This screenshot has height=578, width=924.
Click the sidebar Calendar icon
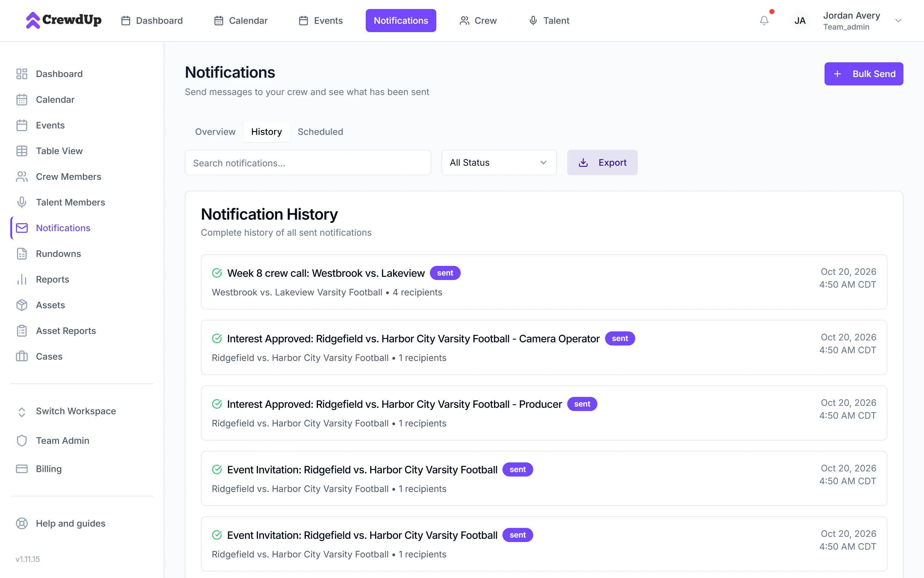coord(22,100)
